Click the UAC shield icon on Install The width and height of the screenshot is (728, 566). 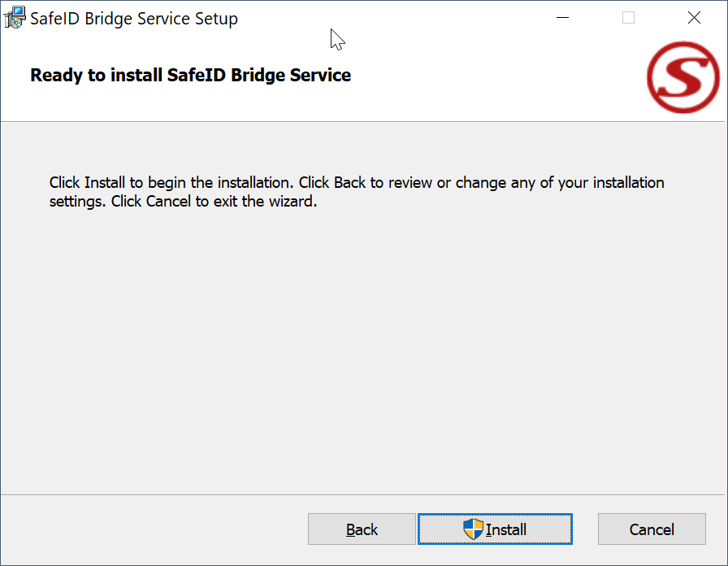click(473, 529)
